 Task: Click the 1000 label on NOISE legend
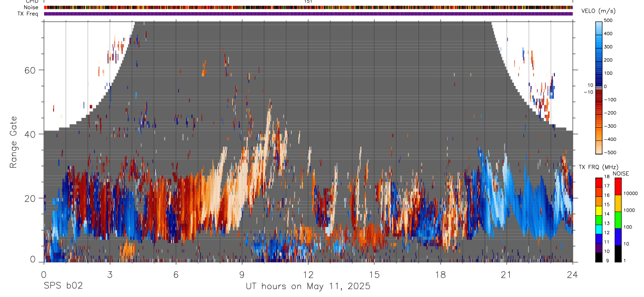[629, 210]
